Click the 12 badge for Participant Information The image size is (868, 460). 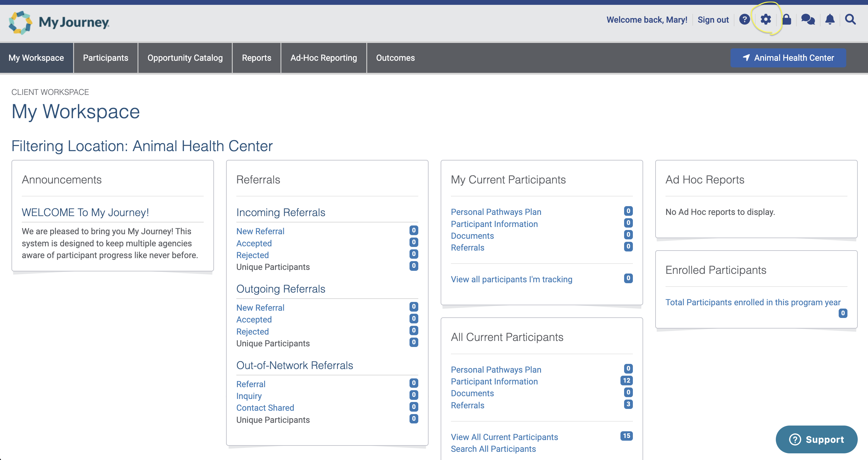(x=626, y=381)
